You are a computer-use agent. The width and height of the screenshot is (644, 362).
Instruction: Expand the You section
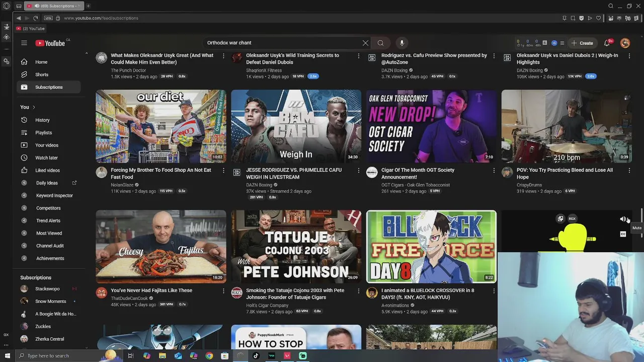click(x=28, y=107)
